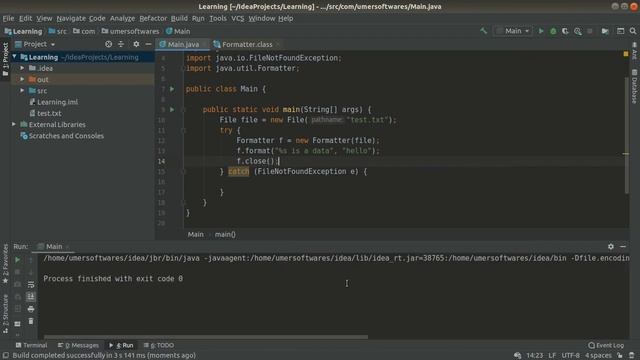Click the run gutter icon beside class Main
The height and width of the screenshot is (360, 640).
[172, 89]
